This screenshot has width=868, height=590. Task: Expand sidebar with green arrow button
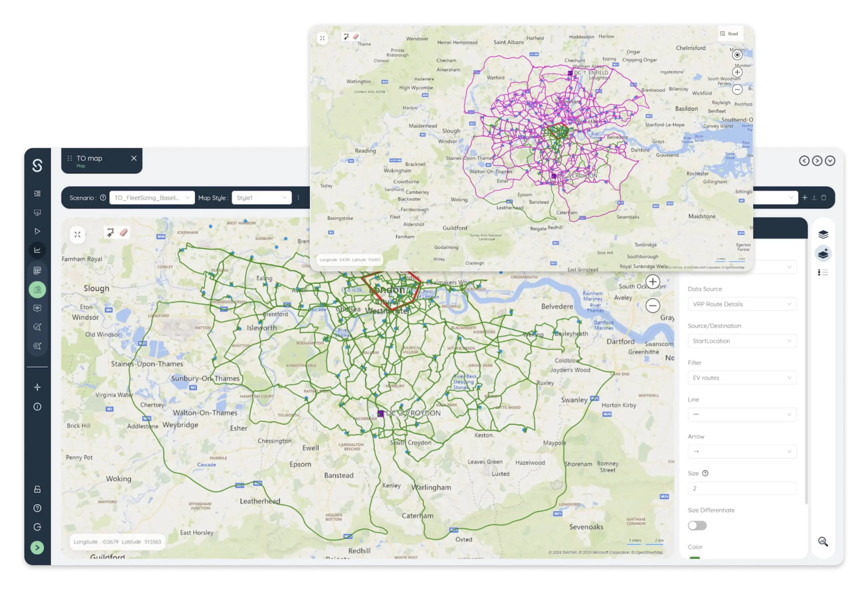pyautogui.click(x=37, y=547)
